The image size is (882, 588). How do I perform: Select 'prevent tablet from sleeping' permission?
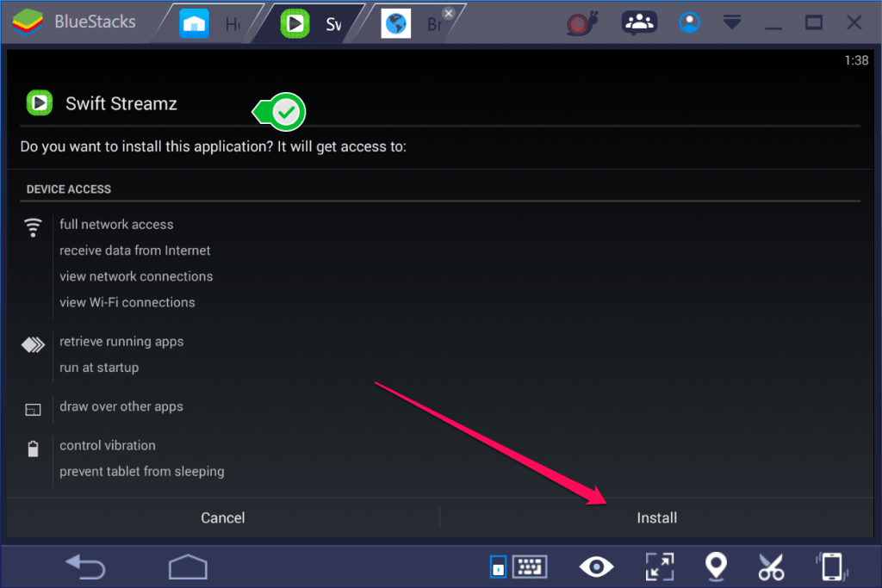(x=142, y=471)
